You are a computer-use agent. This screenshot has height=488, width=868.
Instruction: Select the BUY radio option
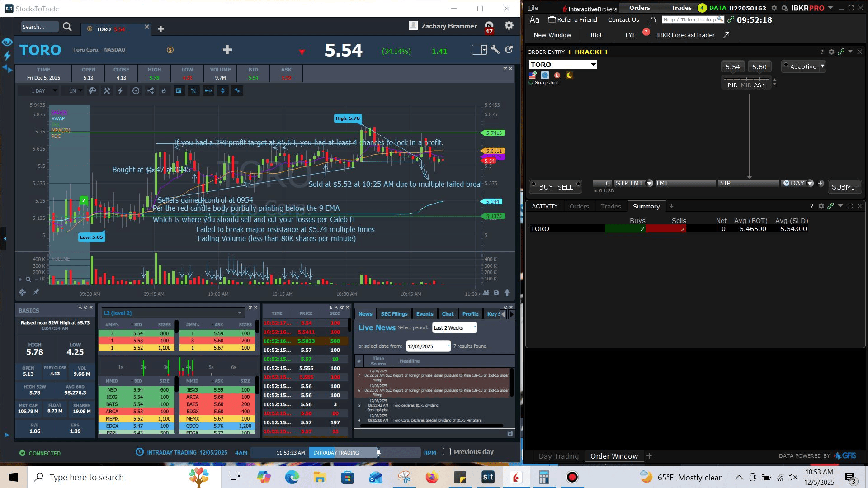533,184
